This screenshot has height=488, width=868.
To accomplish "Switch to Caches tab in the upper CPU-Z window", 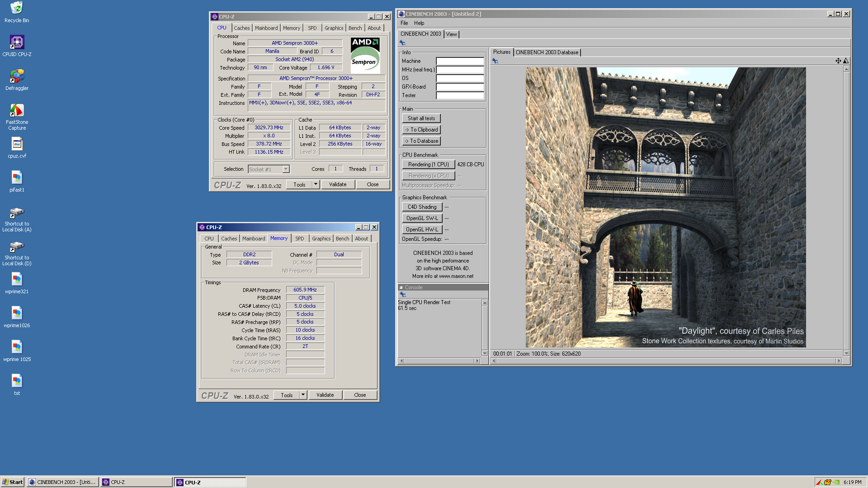I will [241, 28].
